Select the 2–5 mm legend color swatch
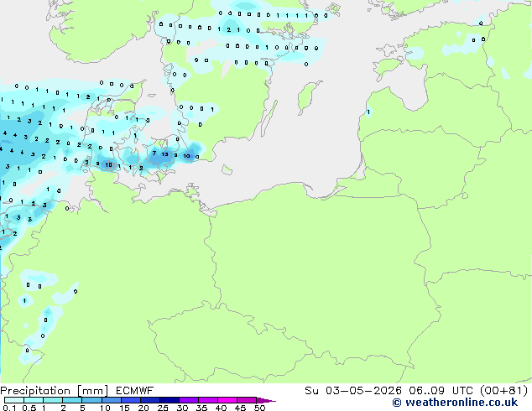Image resolution: width=532 pixels, height=411 pixels. 72,400
